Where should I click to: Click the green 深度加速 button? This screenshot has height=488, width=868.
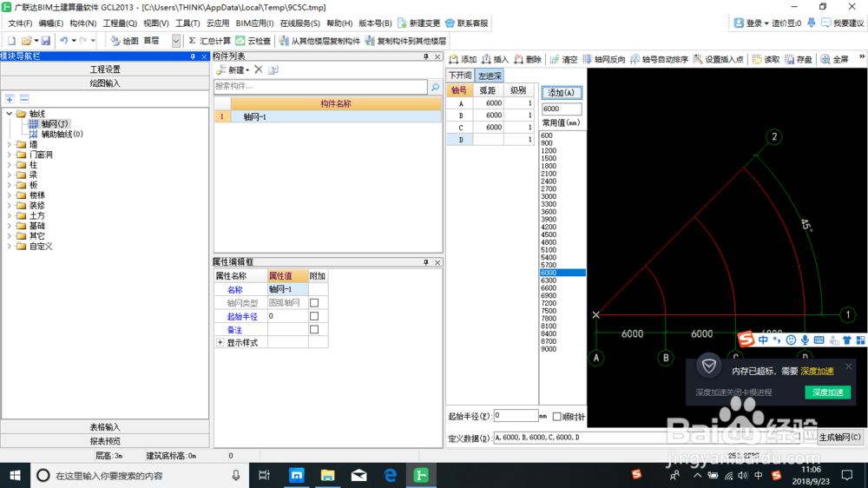coord(827,392)
